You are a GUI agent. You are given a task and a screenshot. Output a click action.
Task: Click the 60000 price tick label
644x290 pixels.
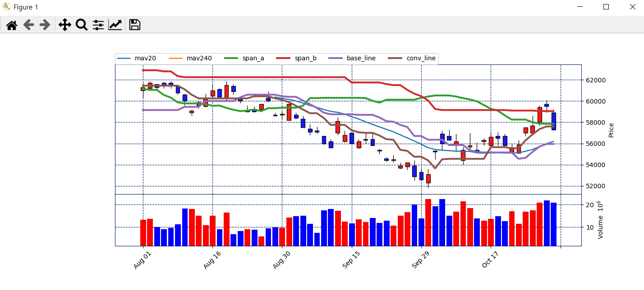click(x=596, y=101)
